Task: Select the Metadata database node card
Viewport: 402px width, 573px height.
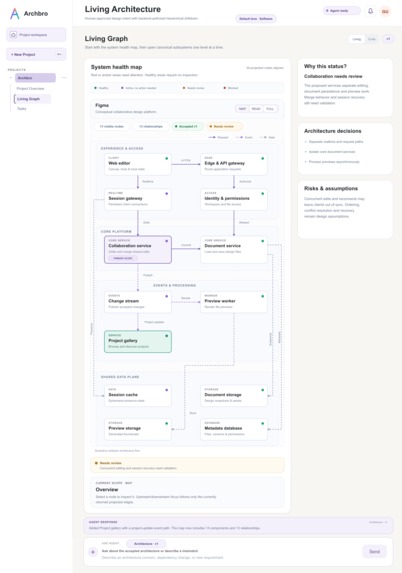Action: (234, 429)
